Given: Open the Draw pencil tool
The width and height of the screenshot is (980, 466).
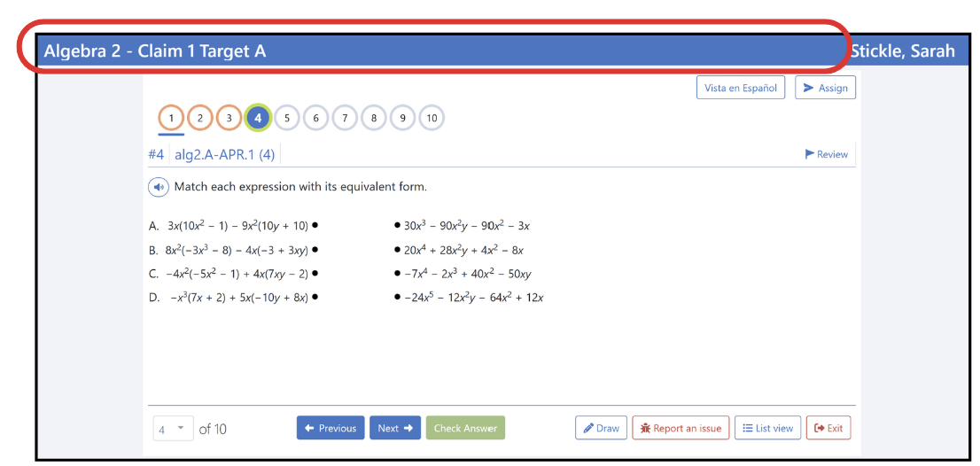Looking at the screenshot, I should [601, 428].
